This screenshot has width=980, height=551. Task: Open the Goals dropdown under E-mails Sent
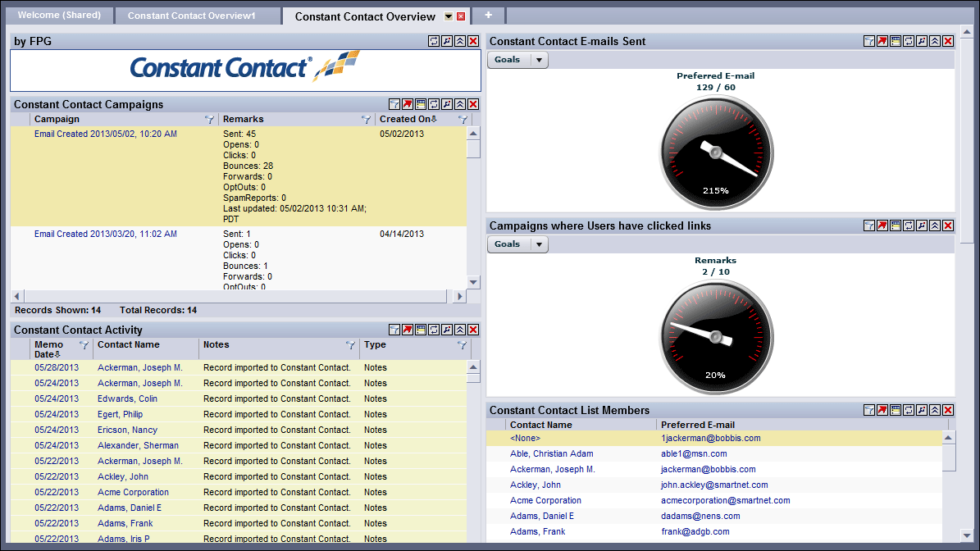tap(517, 59)
